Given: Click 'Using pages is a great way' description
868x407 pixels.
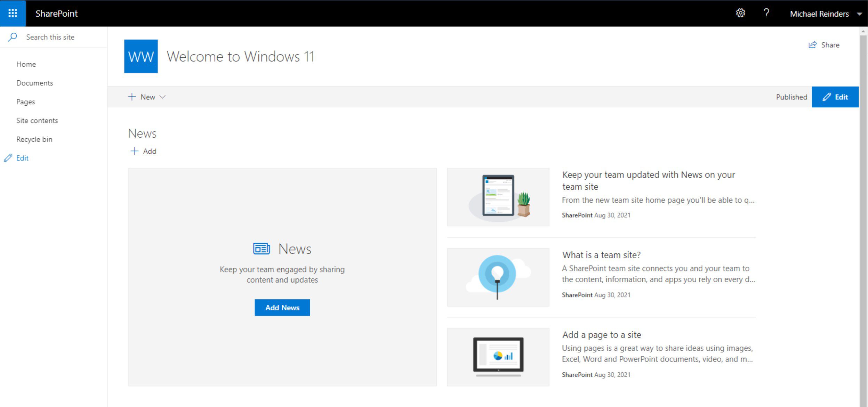Looking at the screenshot, I should (x=658, y=354).
